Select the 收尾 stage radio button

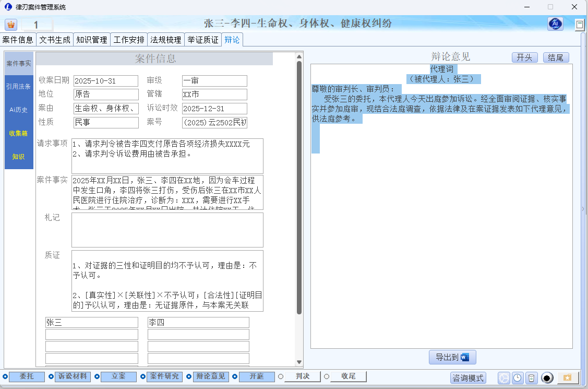[327, 376]
